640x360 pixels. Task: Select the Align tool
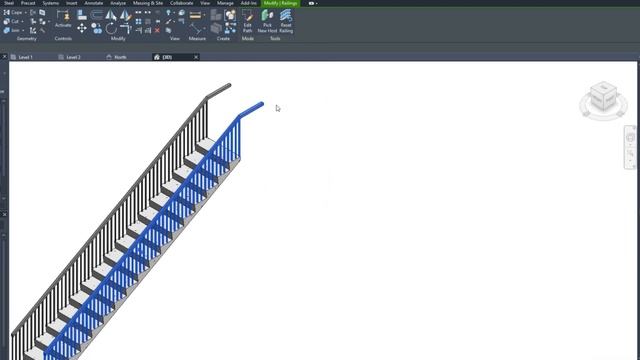pyautogui.click(x=82, y=15)
